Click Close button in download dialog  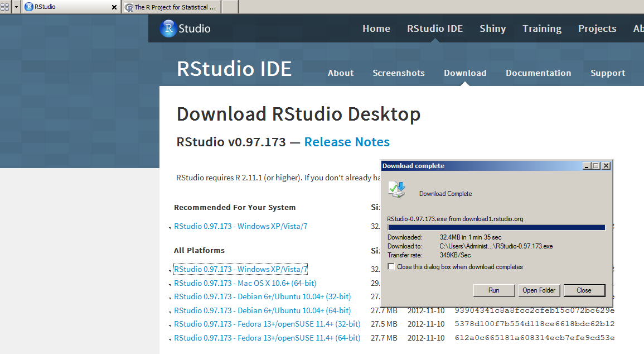(584, 290)
